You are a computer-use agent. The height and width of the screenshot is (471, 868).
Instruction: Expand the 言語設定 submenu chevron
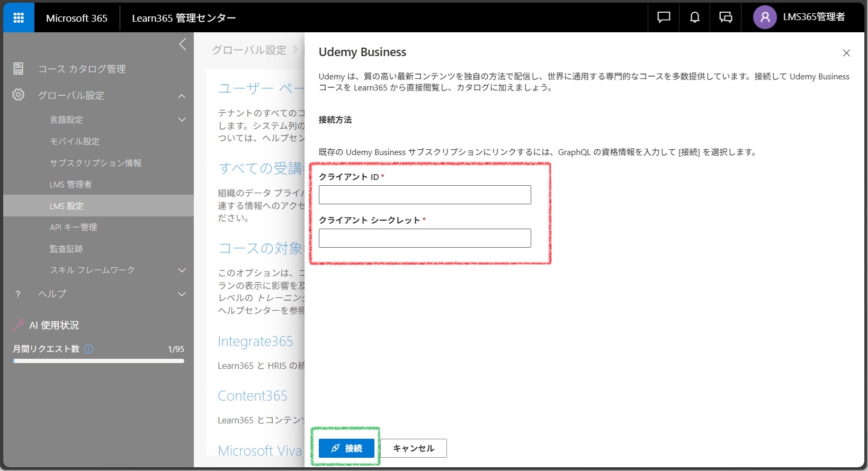tap(182, 120)
